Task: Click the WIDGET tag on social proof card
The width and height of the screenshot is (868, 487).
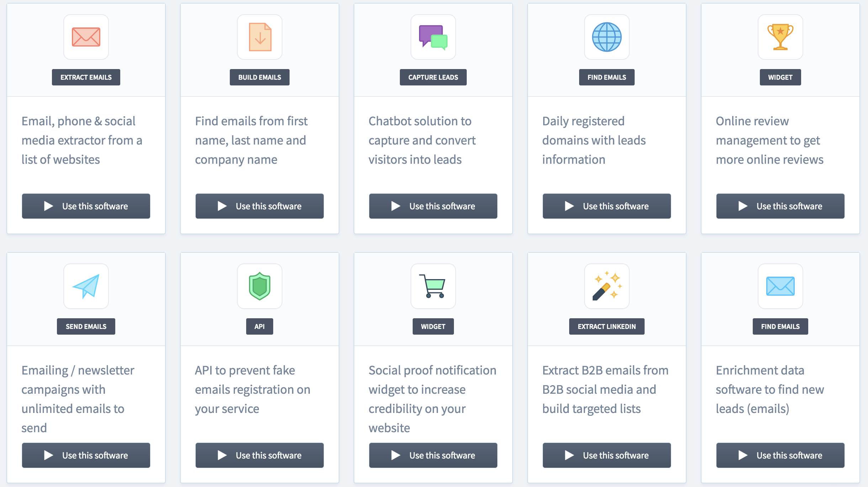Action: point(433,326)
